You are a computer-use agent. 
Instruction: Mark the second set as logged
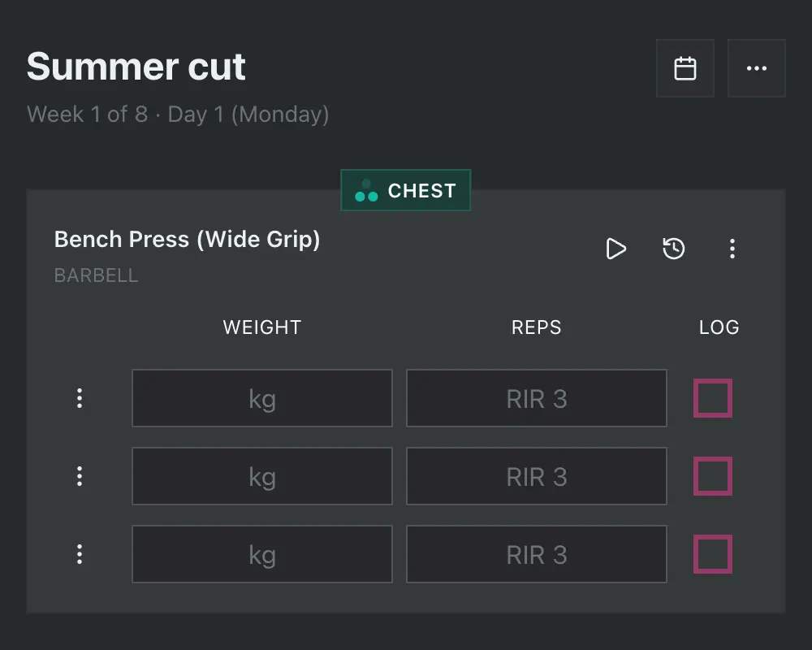[x=712, y=476]
